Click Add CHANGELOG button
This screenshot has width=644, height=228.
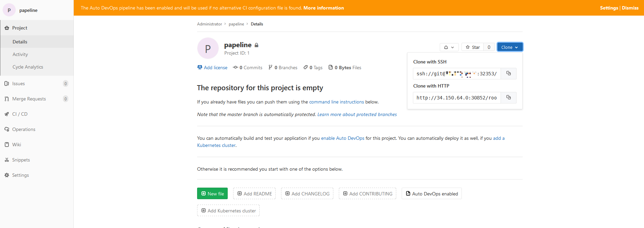[x=307, y=193]
